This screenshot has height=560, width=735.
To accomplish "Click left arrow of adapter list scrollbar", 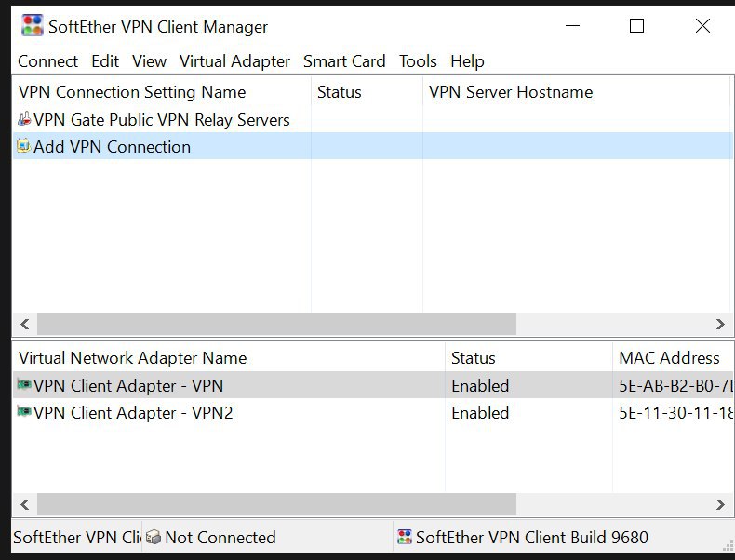I will (25, 504).
